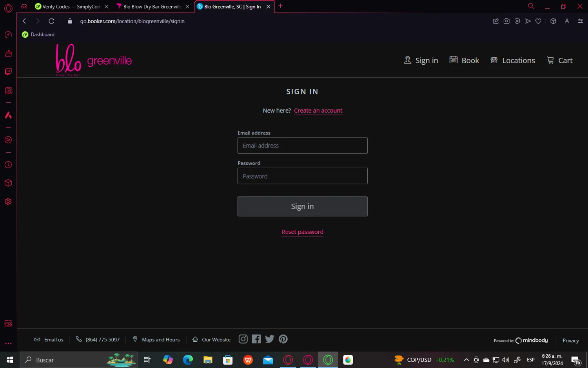Take a snapshot with camera icon
Screen dimensions: 588x368
point(506,21)
